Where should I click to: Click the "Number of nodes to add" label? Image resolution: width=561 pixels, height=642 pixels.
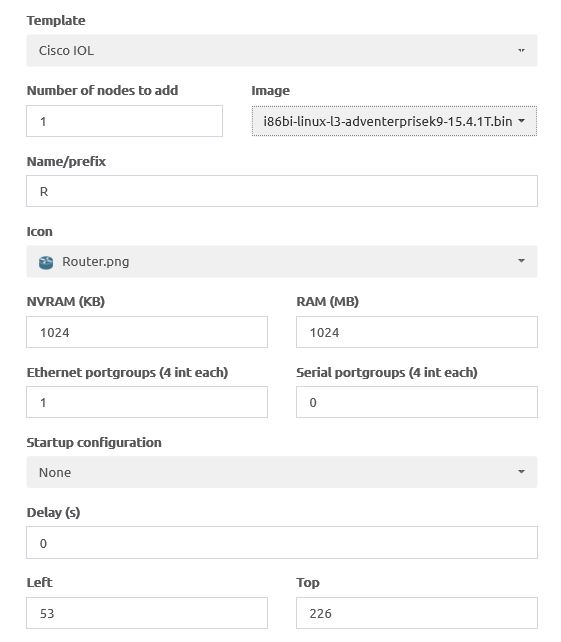[x=102, y=90]
